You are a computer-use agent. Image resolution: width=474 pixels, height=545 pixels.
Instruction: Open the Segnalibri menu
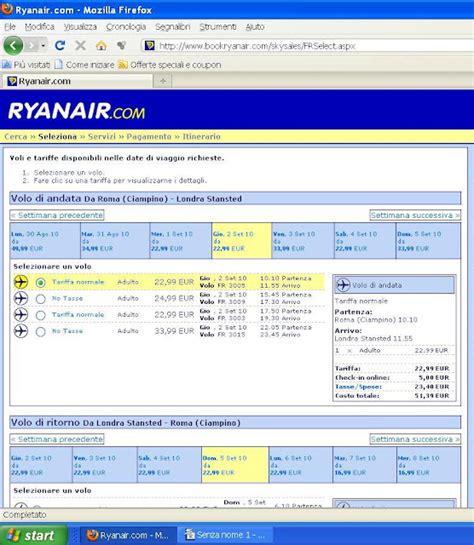(x=172, y=27)
